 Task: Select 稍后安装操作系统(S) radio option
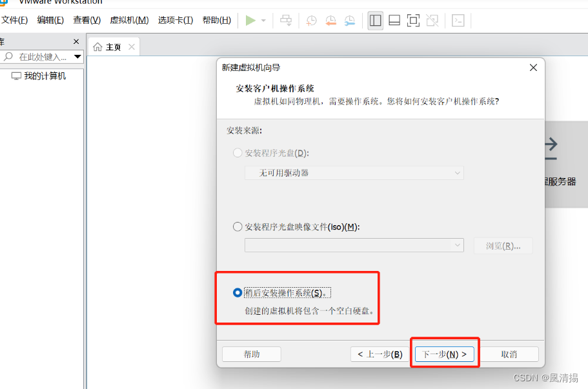click(x=238, y=293)
